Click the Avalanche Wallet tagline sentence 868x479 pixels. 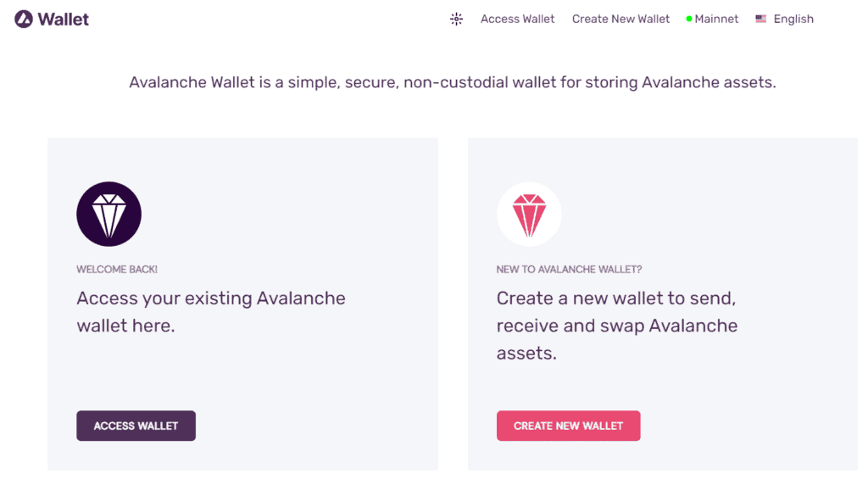(x=452, y=83)
